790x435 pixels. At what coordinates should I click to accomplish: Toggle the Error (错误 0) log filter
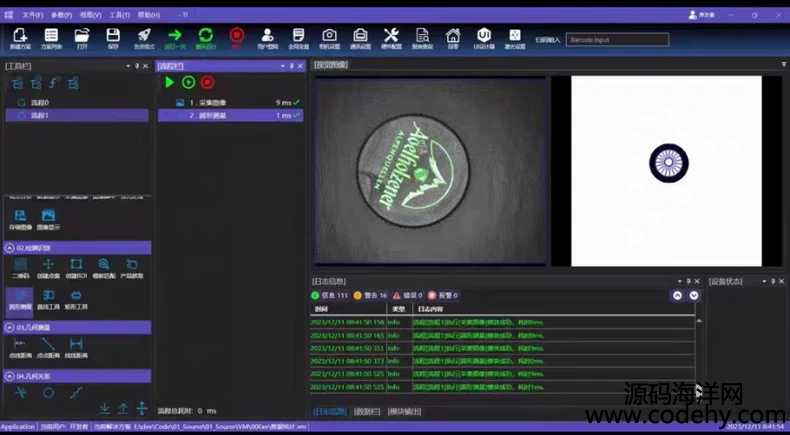pos(408,295)
